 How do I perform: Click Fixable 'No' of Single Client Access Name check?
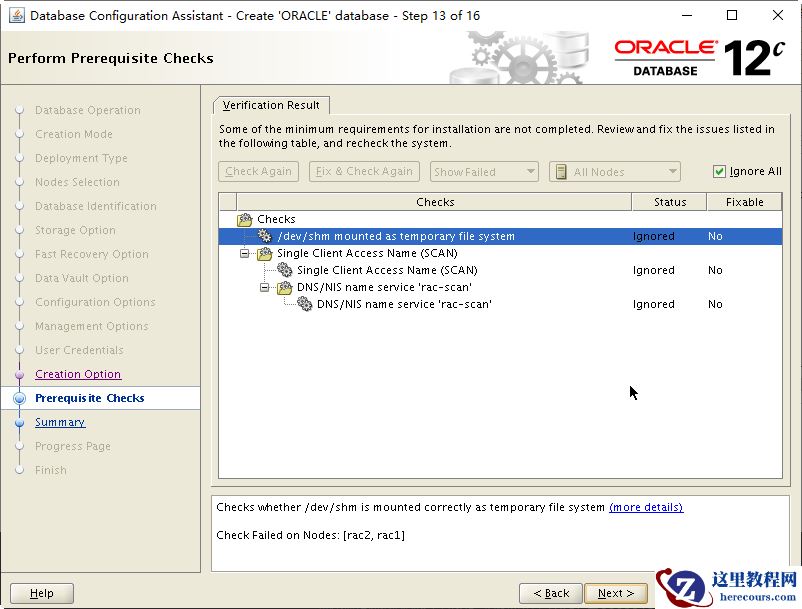[715, 270]
